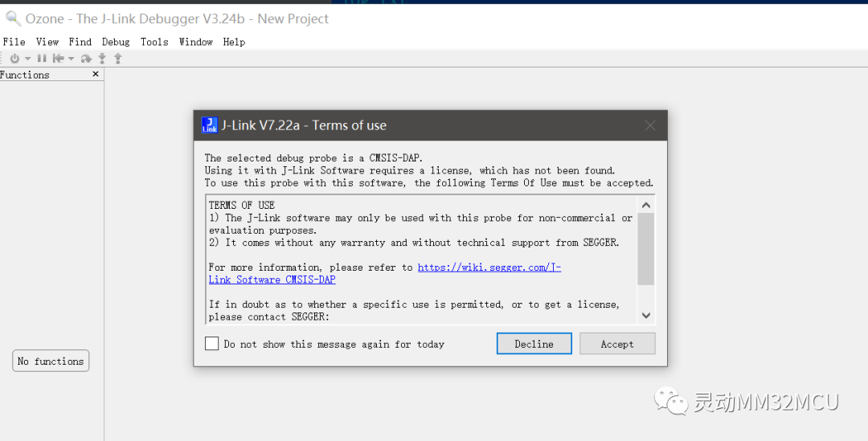Screen dimensions: 868x441
Task: Open the Help menu
Action: pyautogui.click(x=234, y=42)
